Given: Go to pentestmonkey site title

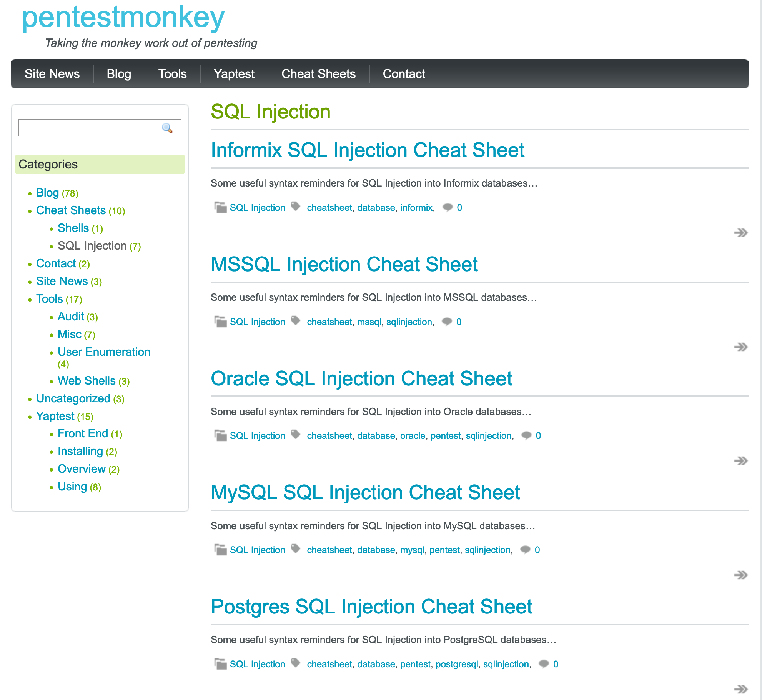Looking at the screenshot, I should tap(123, 18).
